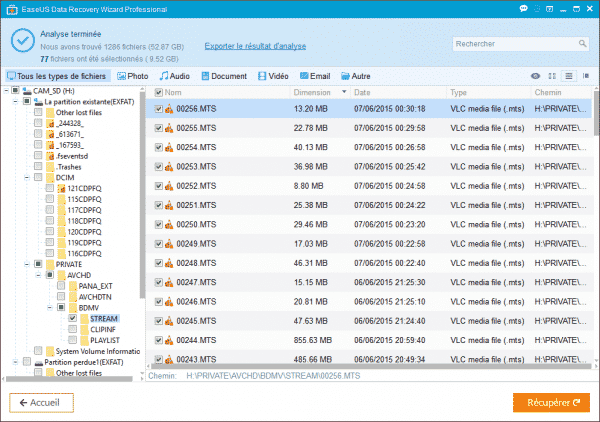Filter by Document file type
This screenshot has height=422, width=600.
click(x=224, y=76)
